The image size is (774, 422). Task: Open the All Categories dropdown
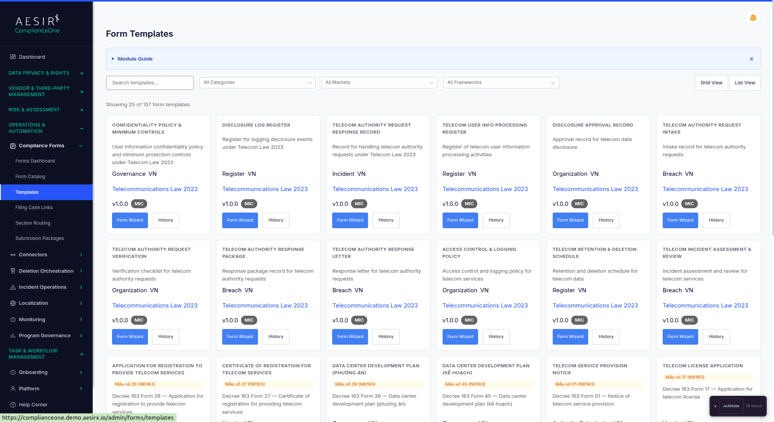(x=257, y=82)
